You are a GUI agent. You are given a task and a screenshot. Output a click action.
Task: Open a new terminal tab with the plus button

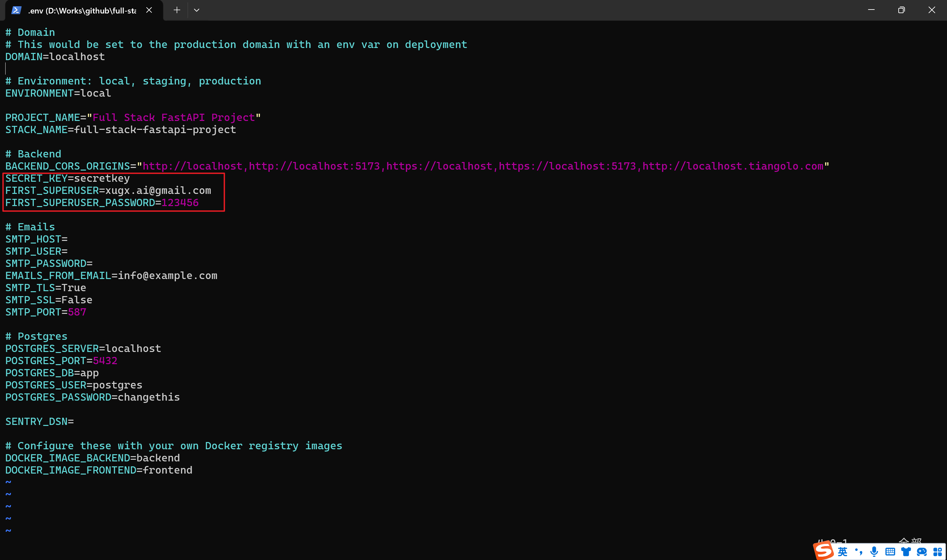(177, 10)
